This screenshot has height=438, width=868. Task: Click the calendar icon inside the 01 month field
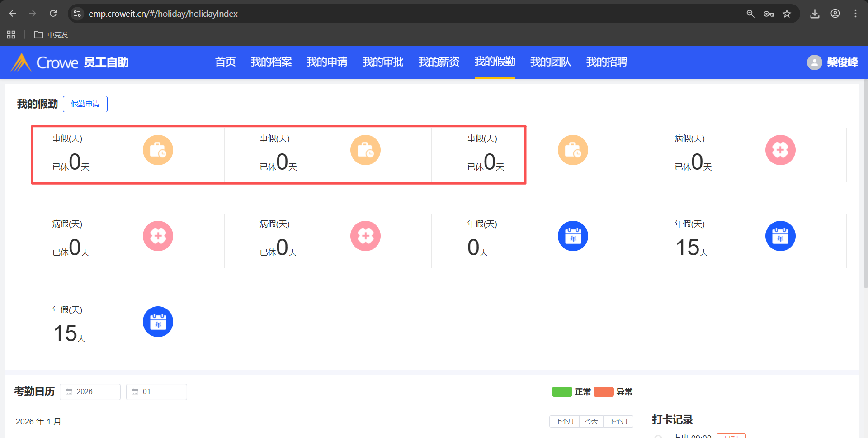click(x=135, y=392)
